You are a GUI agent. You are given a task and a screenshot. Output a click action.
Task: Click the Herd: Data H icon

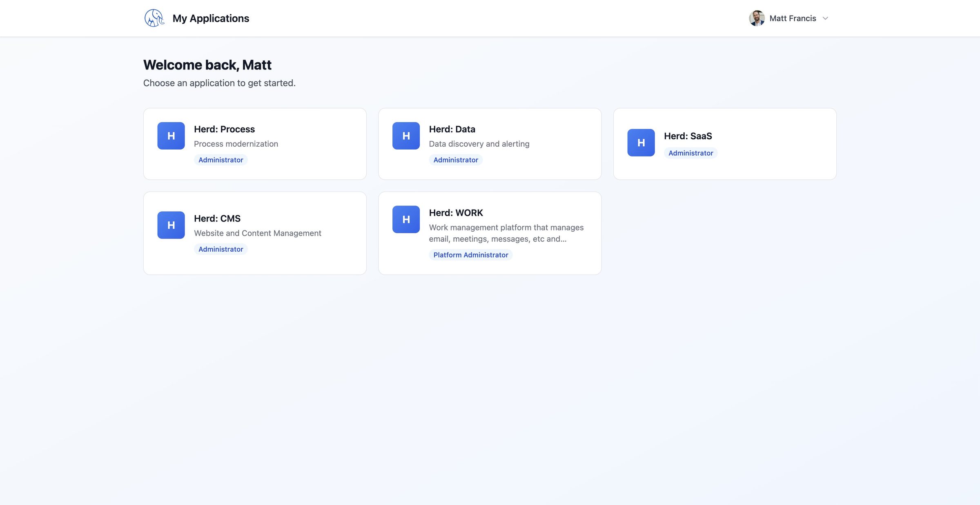[x=406, y=136]
